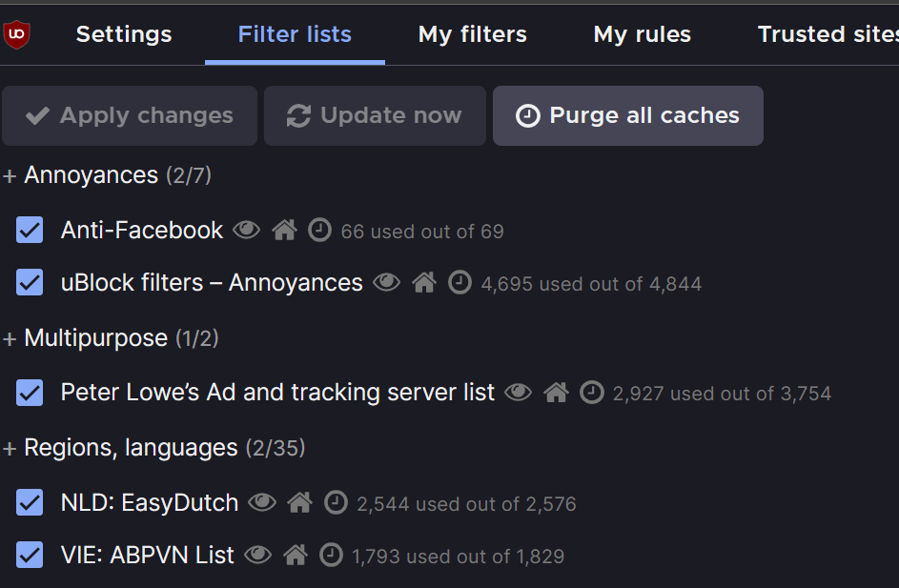Disable Peter Lowe's Ad and tracking list

click(30, 393)
